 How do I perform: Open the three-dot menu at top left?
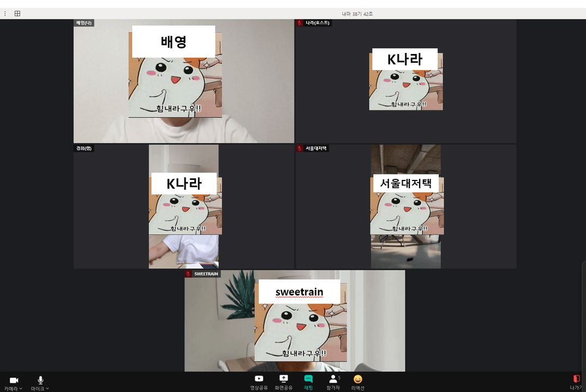[x=5, y=14]
